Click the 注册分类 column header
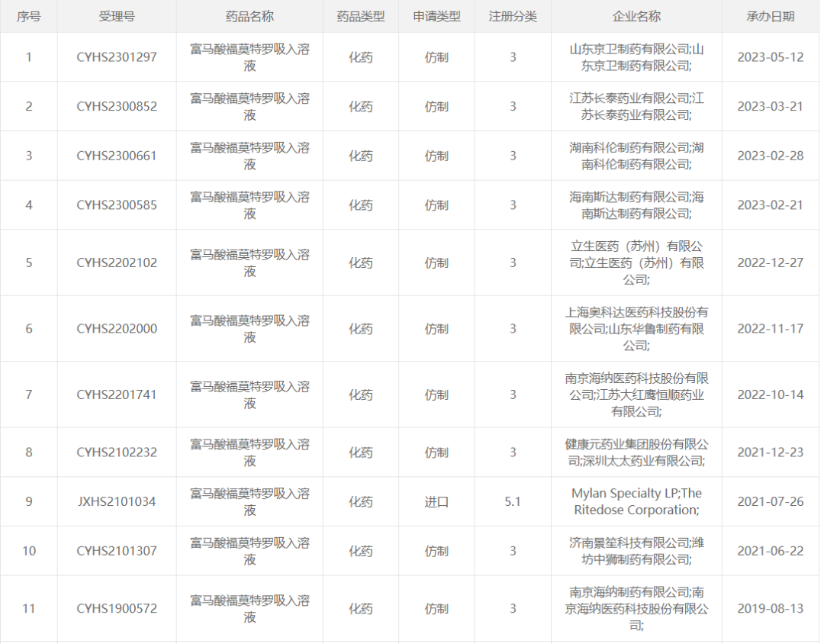 (513, 17)
